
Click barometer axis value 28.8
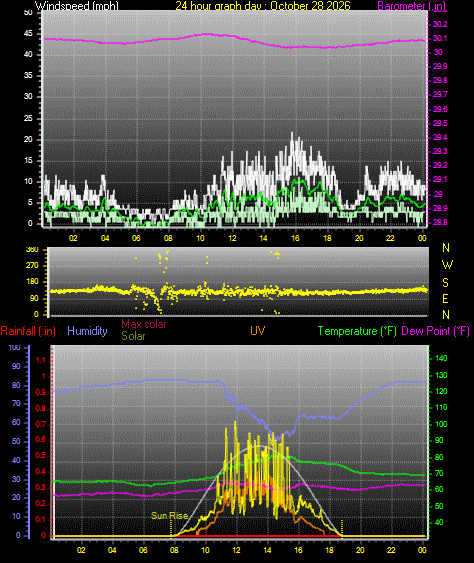click(x=440, y=223)
